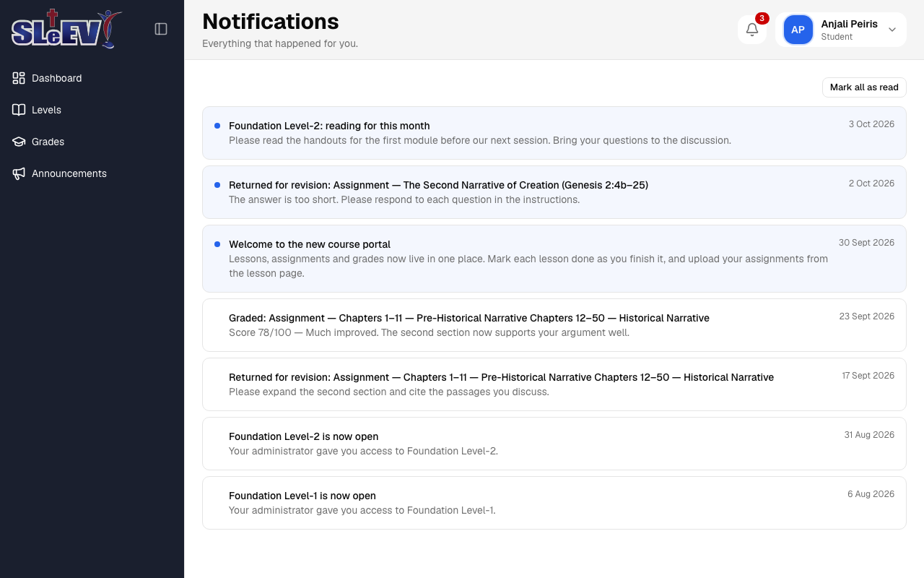Click unread dot on Foundation Level-2 reading notification
Screen dimensions: 924x578
coord(217,126)
